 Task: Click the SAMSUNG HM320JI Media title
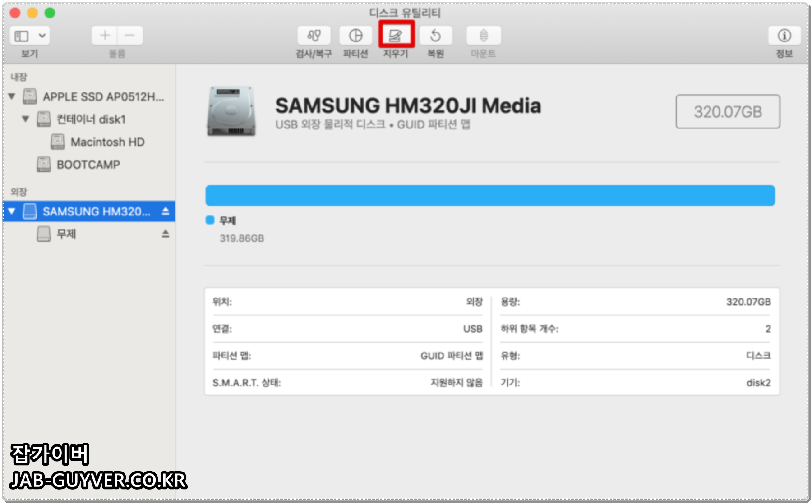point(408,105)
